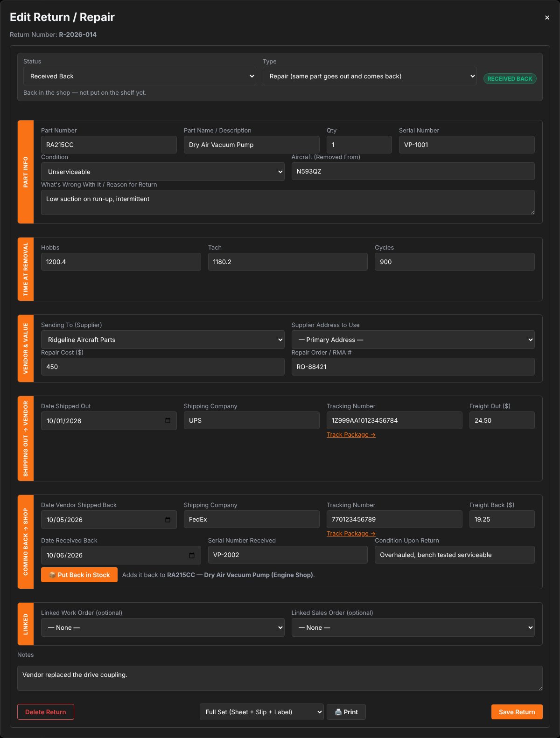This screenshot has height=738, width=560.
Task: Edit the Serial Number field VP-1001
Action: pyautogui.click(x=467, y=145)
